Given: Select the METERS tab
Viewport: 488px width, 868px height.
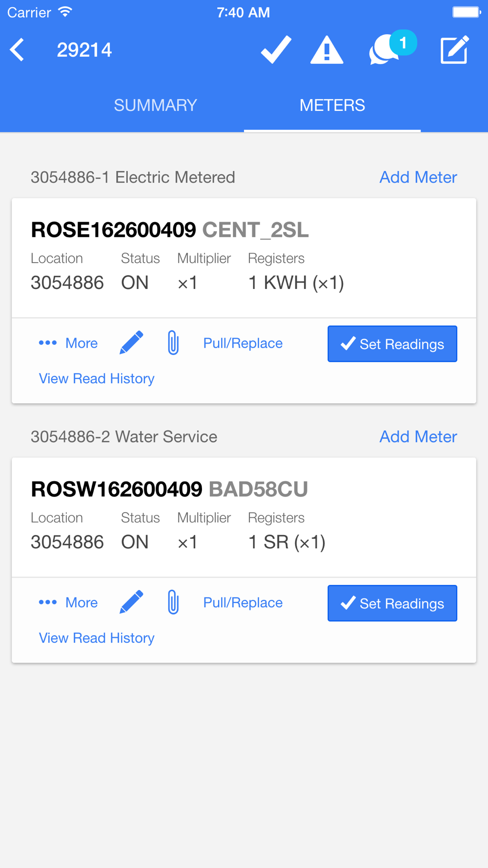Looking at the screenshot, I should 332,105.
